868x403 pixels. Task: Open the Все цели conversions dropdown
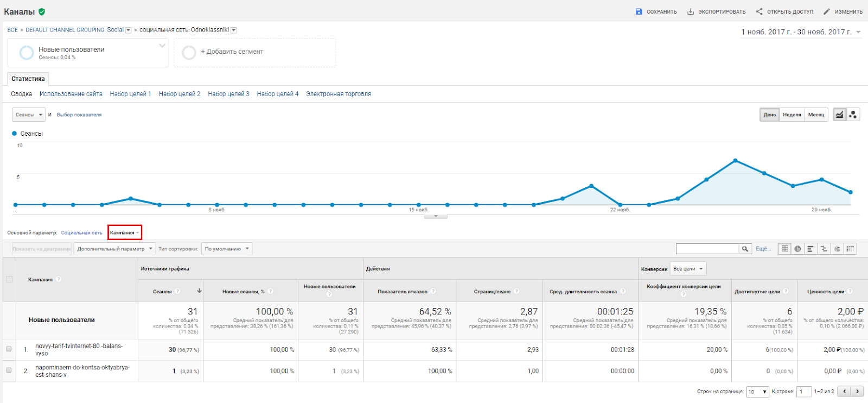(x=688, y=269)
